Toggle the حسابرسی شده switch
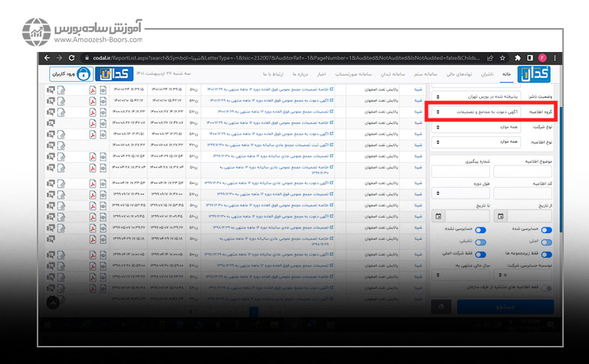This screenshot has height=364, width=589. point(546,231)
